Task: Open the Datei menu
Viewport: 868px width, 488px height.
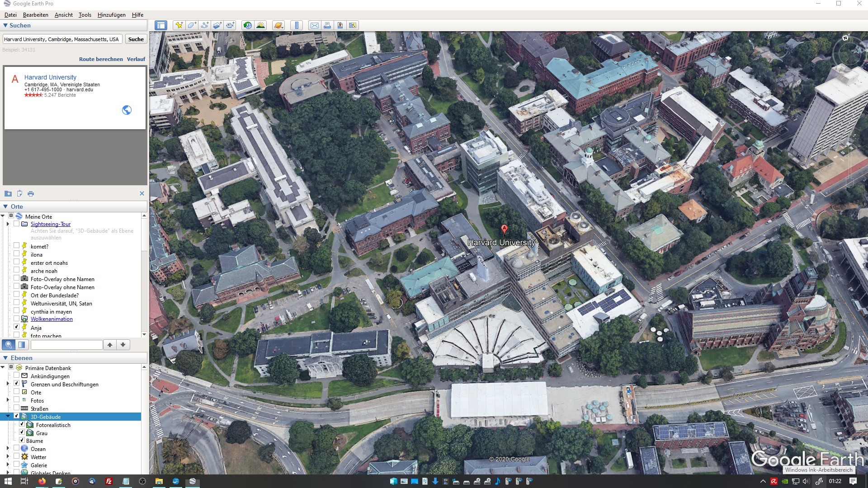Action: pos(10,15)
